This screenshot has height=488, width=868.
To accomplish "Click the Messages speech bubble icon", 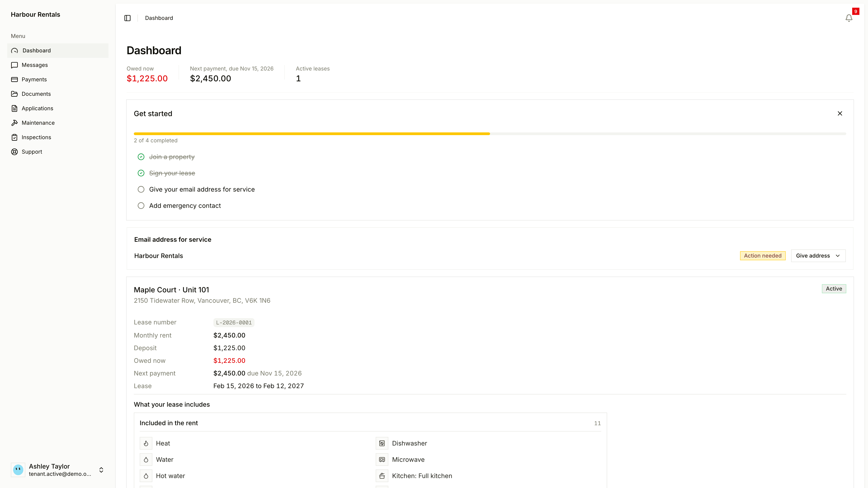I will click(14, 65).
